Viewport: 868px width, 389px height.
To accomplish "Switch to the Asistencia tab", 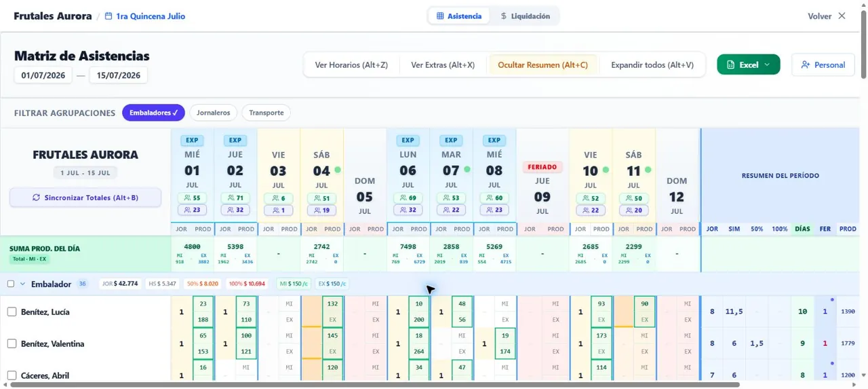I will click(459, 16).
